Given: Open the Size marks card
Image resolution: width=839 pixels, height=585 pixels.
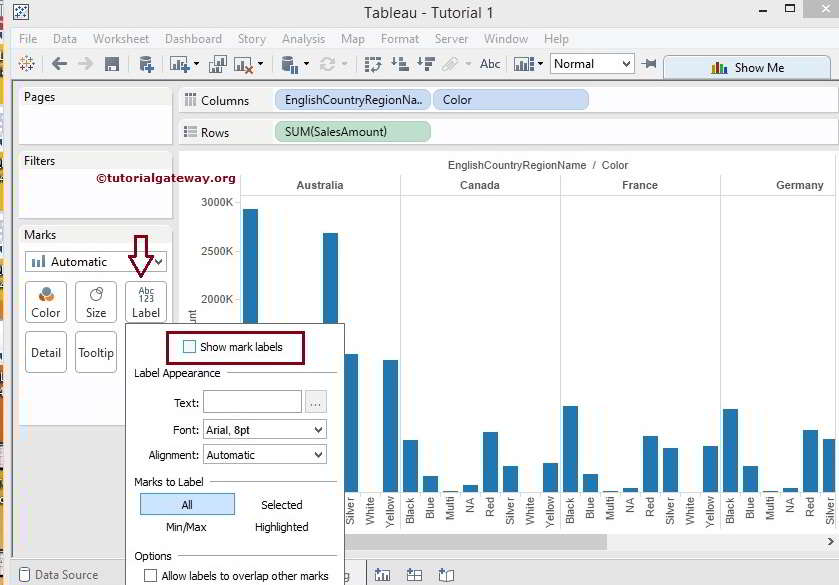Looking at the screenshot, I should pyautogui.click(x=96, y=302).
